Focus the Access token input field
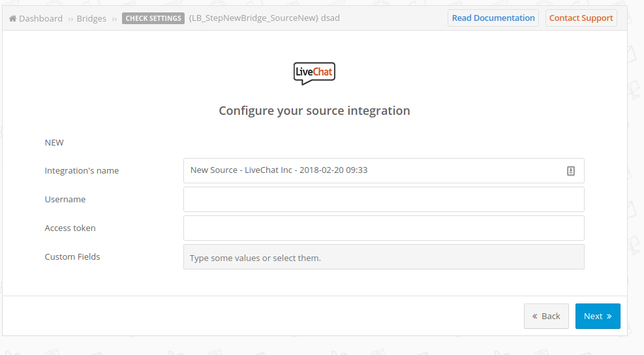The width and height of the screenshot is (644, 355). [384, 228]
